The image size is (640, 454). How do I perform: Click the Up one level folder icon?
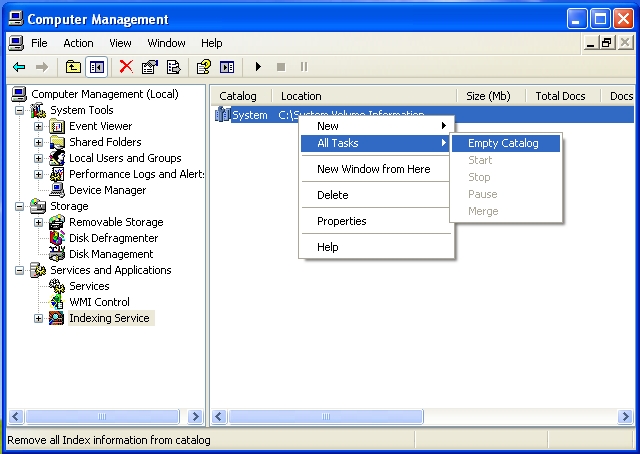[73, 67]
